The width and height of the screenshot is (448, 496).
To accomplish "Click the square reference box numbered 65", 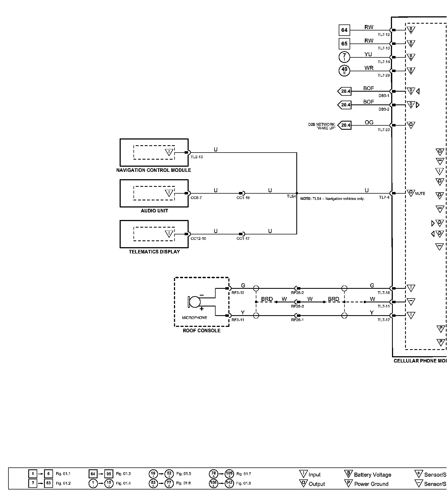I will pyautogui.click(x=344, y=44).
